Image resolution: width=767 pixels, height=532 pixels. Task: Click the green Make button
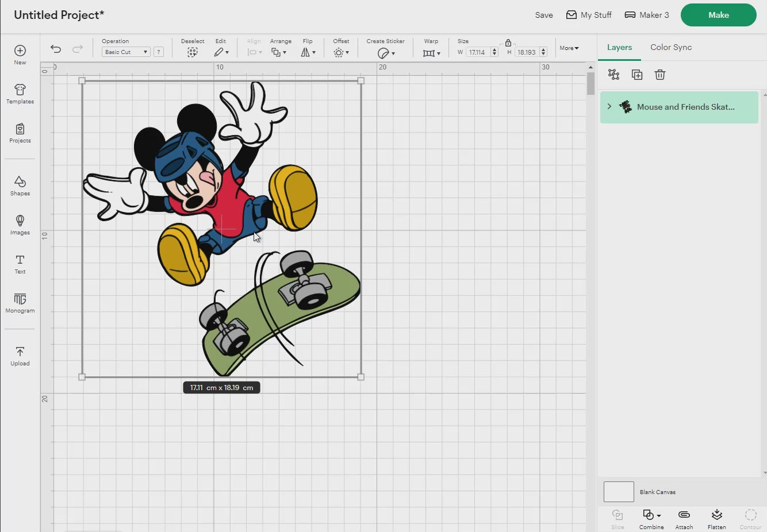coord(719,15)
